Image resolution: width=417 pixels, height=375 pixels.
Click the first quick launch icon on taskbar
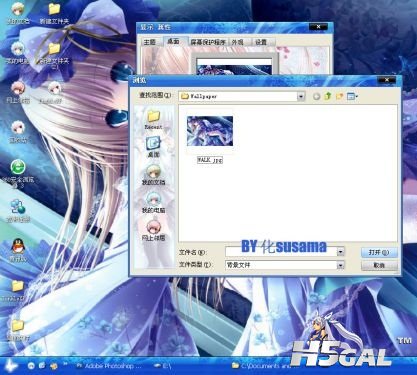click(31, 366)
